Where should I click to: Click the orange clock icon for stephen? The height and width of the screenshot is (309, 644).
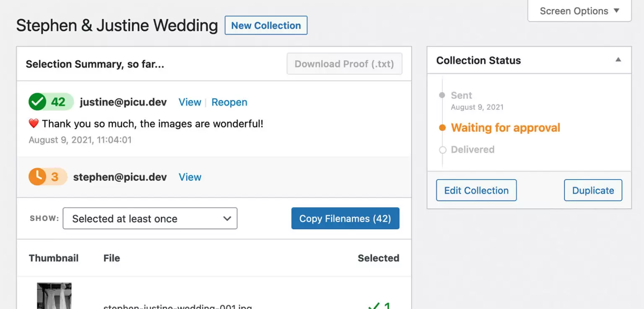pos(37,177)
